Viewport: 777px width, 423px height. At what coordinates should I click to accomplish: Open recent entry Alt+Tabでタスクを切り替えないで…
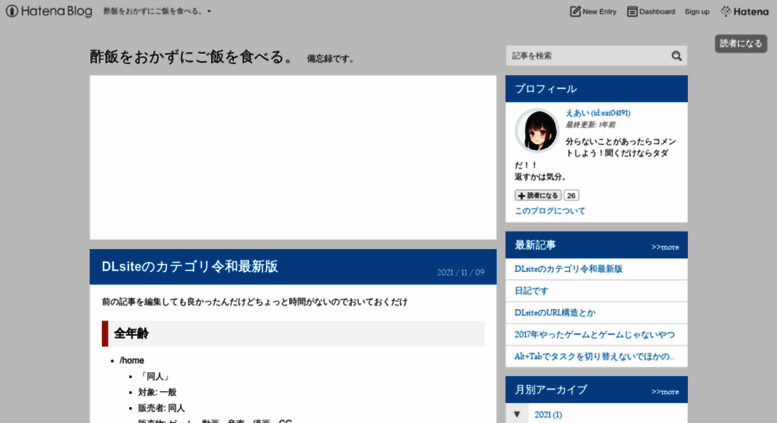point(594,356)
